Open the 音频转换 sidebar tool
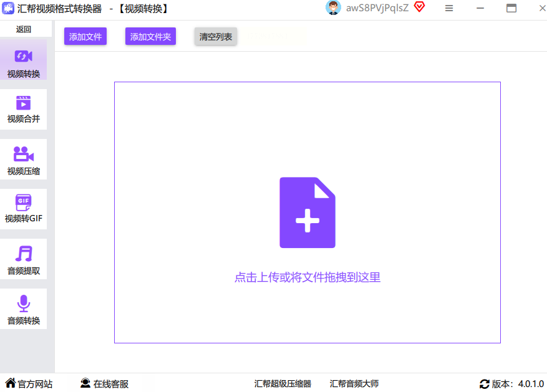Image resolution: width=547 pixels, height=392 pixels. (x=23, y=308)
